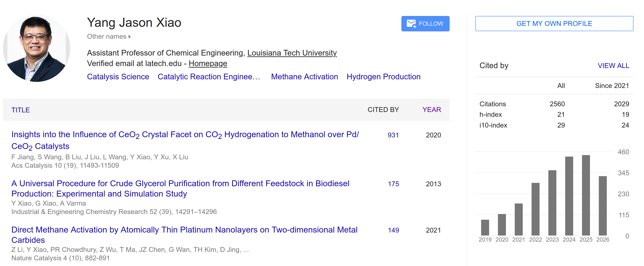Open the Get My Own Profile button
644x266 pixels.
554,24
